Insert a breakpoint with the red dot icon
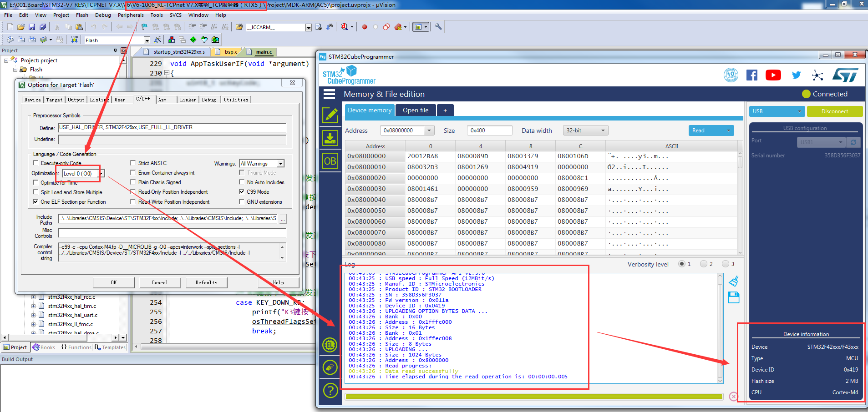 (365, 27)
